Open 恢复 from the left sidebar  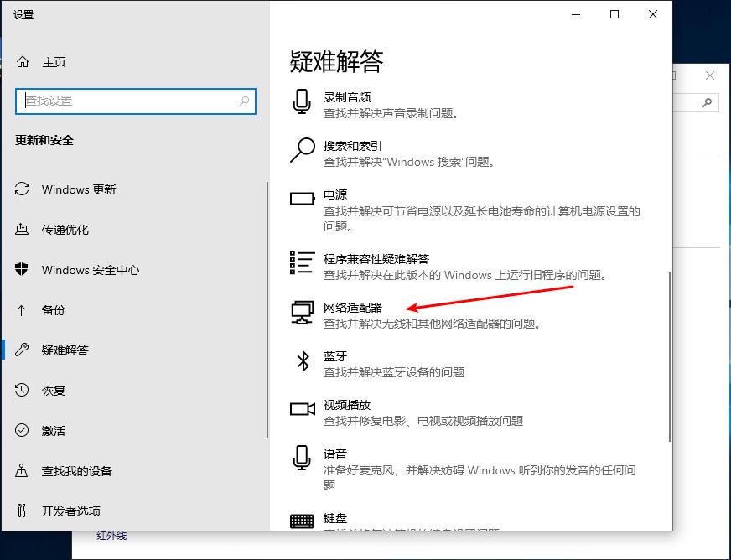click(x=54, y=390)
